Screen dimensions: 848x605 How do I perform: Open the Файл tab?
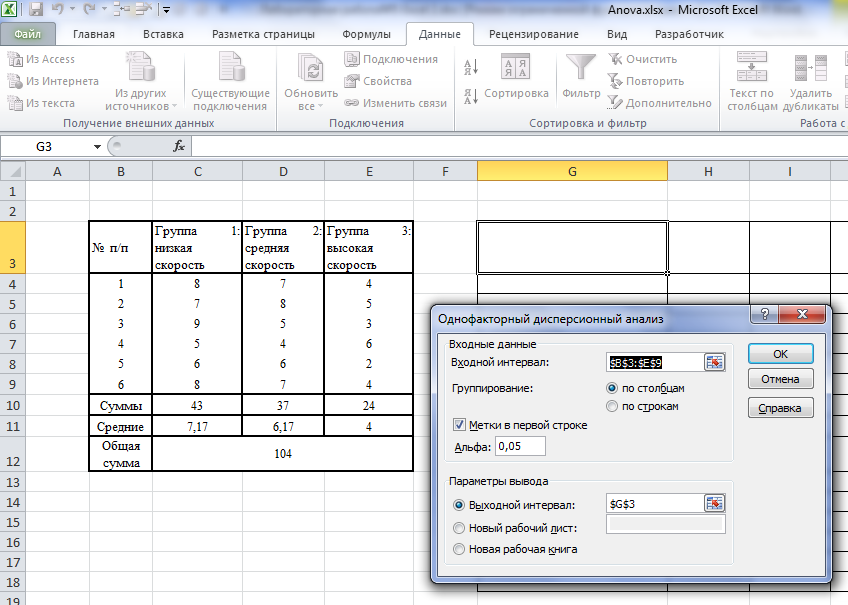point(28,34)
